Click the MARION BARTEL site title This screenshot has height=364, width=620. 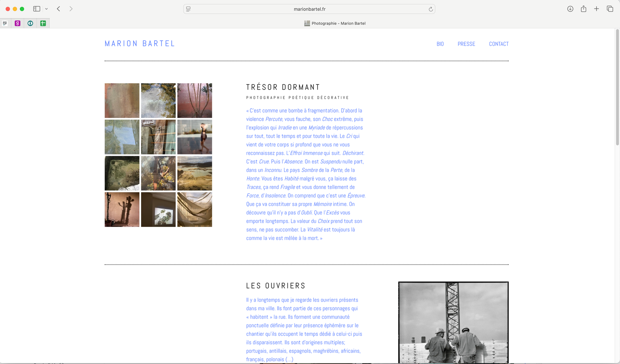pyautogui.click(x=140, y=44)
